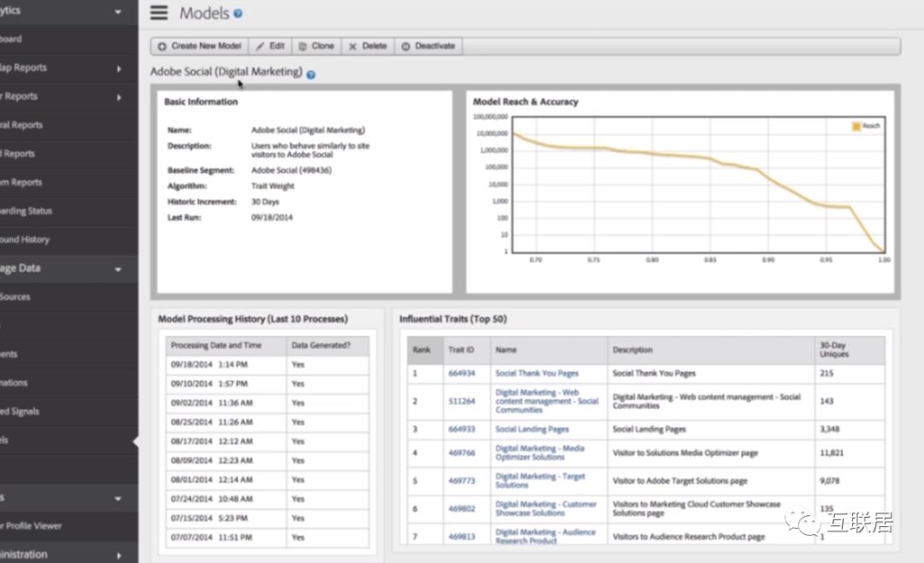
Task: Open Digital Marketing - Customer Showcase Solutions link
Action: pyautogui.click(x=546, y=508)
